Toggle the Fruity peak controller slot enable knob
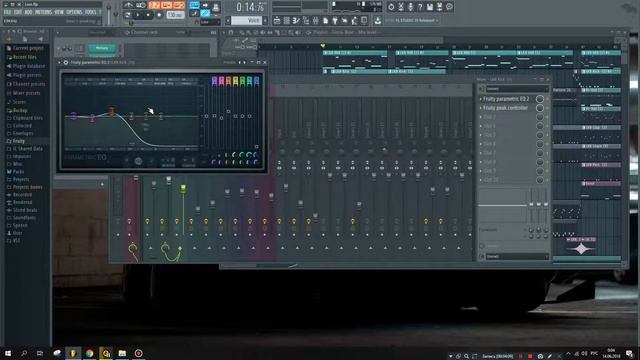This screenshot has width=640, height=360. pos(540,108)
